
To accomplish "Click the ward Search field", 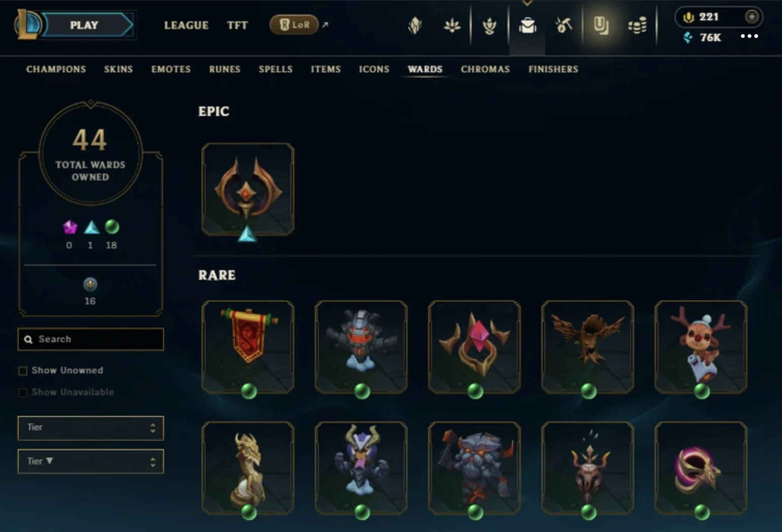I will (91, 339).
